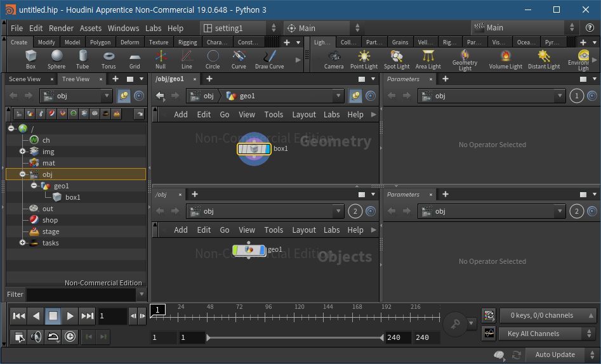The width and height of the screenshot is (601, 364).
Task: Select box1 in the tree view
Action: [72, 197]
